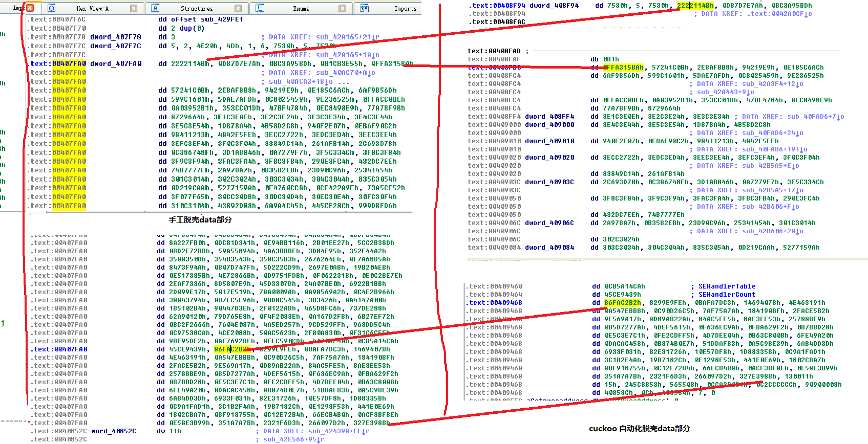868x444 pixels.
Task: Select the dword_408FF4 label
Action: pyautogui.click(x=549, y=117)
